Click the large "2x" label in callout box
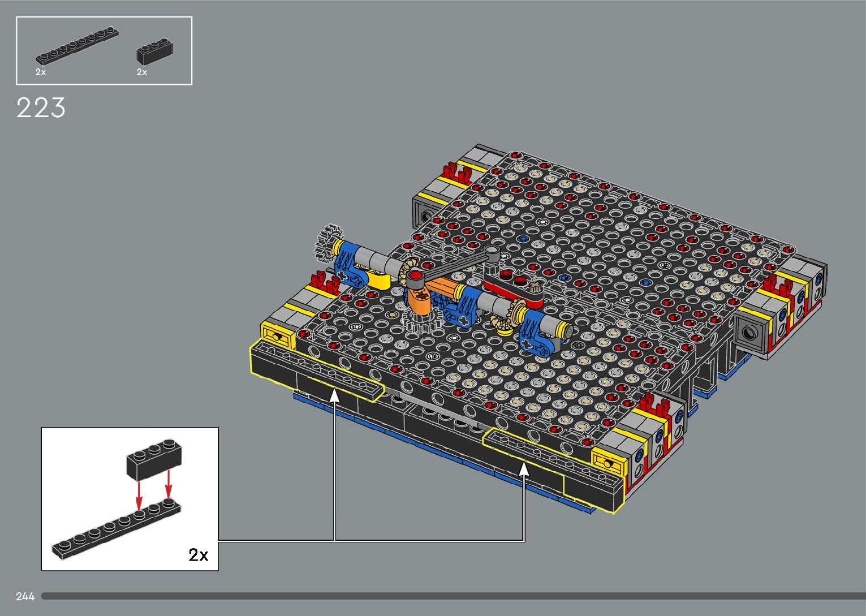Image resolution: width=866 pixels, height=616 pixels. point(198,555)
